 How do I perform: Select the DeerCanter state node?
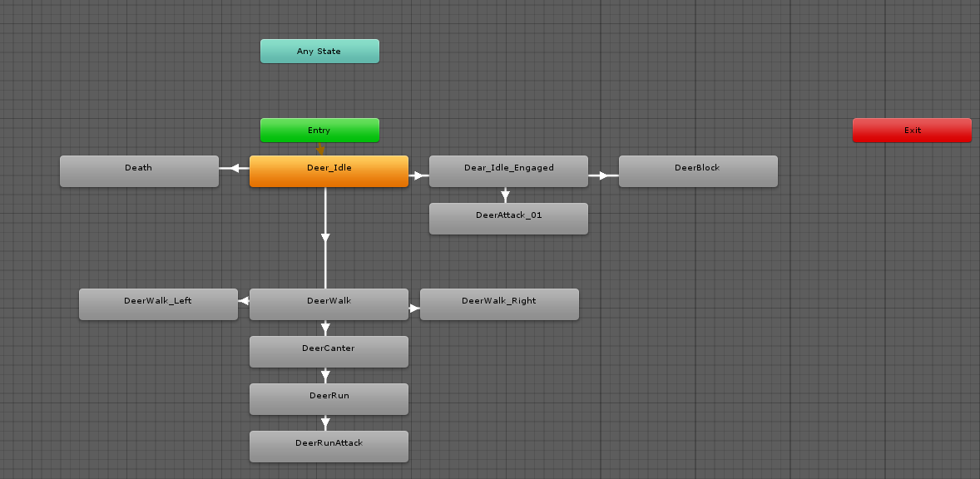pyautogui.click(x=329, y=352)
